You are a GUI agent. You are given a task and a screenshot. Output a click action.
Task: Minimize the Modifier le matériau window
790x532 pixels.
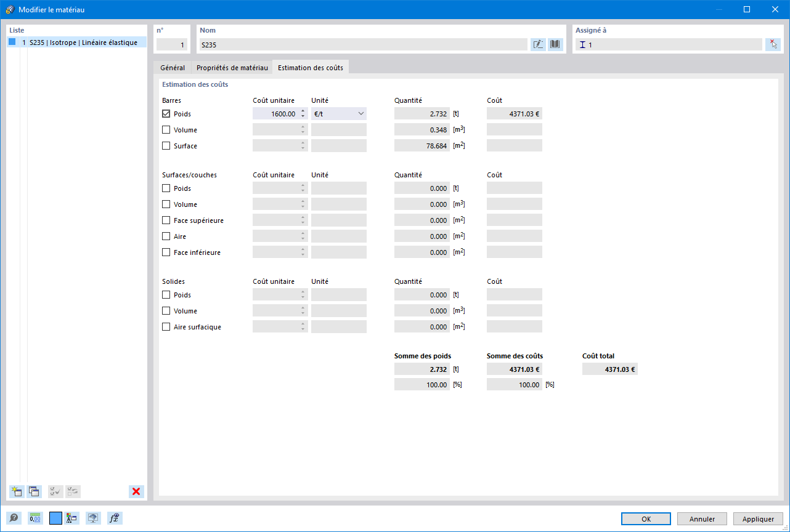[x=719, y=9]
